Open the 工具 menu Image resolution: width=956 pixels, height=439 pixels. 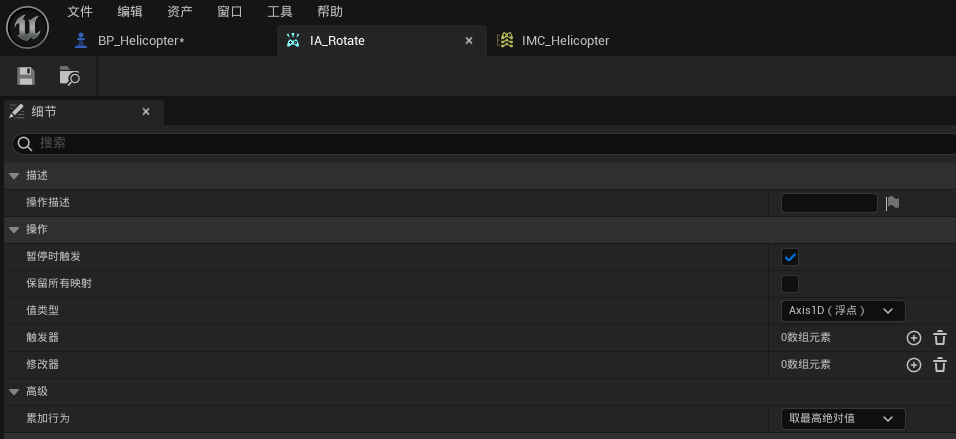tap(280, 12)
